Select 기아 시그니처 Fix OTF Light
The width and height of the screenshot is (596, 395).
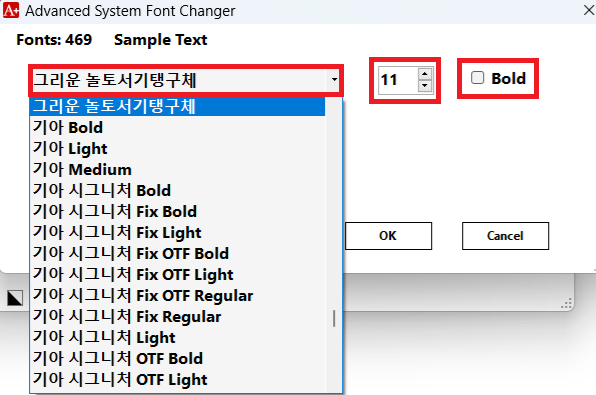(178, 274)
